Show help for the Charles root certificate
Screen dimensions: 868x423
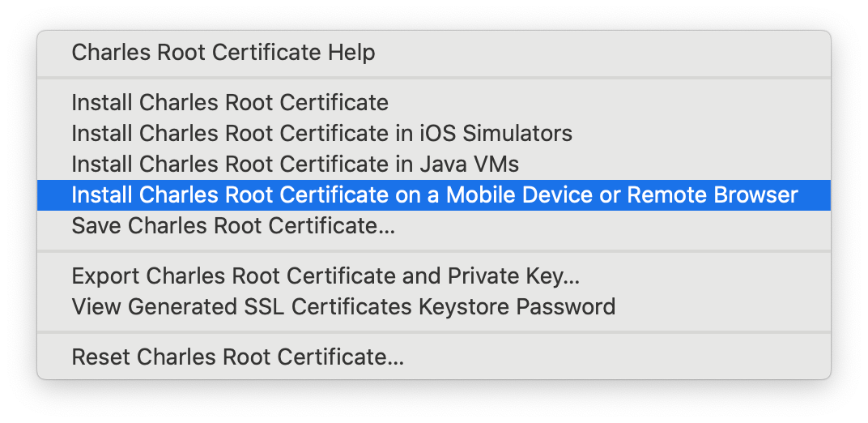coord(434,53)
